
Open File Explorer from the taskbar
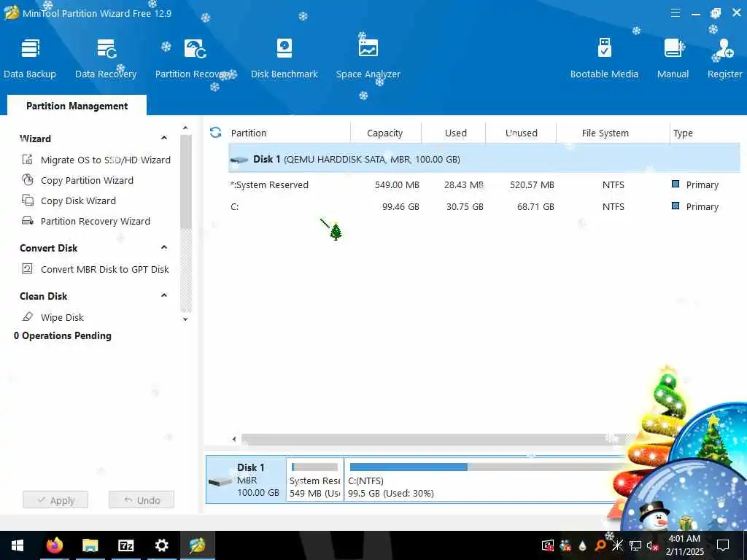pyautogui.click(x=90, y=545)
